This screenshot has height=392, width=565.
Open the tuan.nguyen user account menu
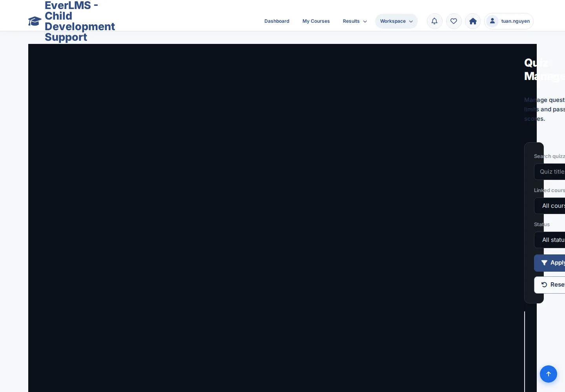509,21
